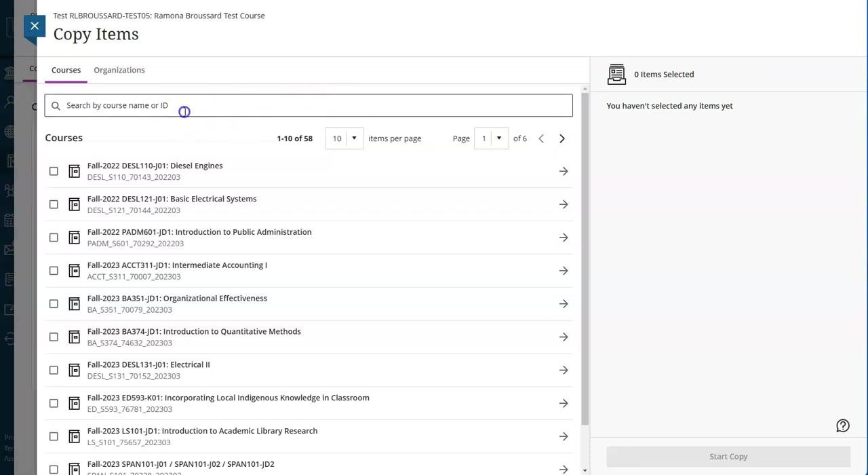This screenshot has width=868, height=475.
Task: Check the Electrical II course checkbox
Action: (x=54, y=370)
